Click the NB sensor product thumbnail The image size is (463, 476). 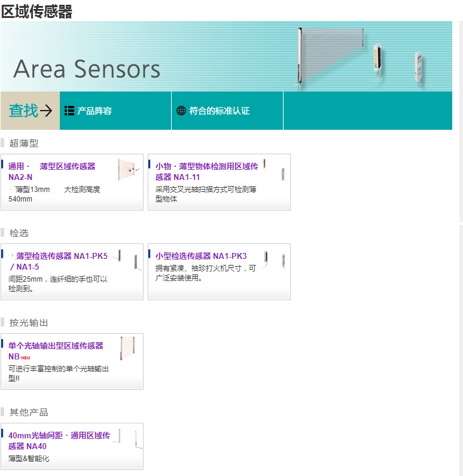[x=127, y=348]
